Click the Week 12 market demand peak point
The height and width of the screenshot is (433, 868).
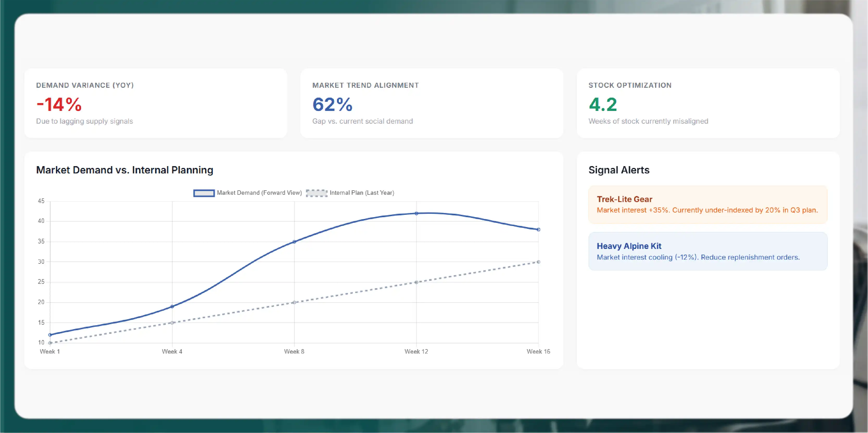pyautogui.click(x=416, y=213)
